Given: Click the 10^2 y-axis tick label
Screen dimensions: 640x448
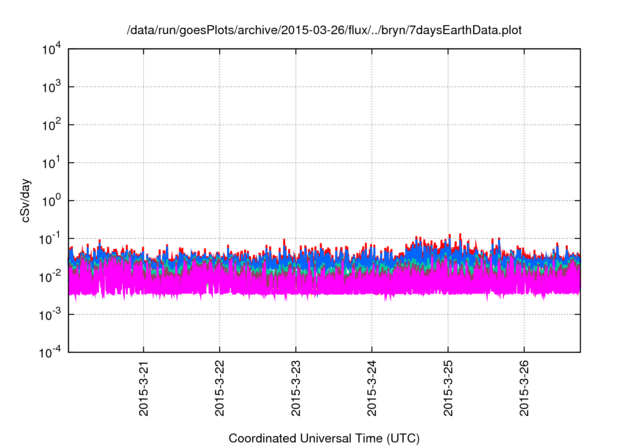Looking at the screenshot, I should coord(51,125).
